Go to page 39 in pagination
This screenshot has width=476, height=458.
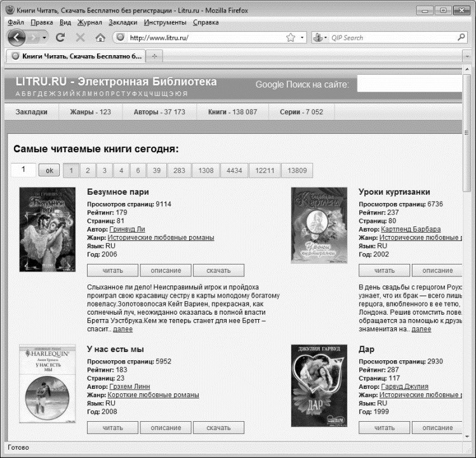156,170
